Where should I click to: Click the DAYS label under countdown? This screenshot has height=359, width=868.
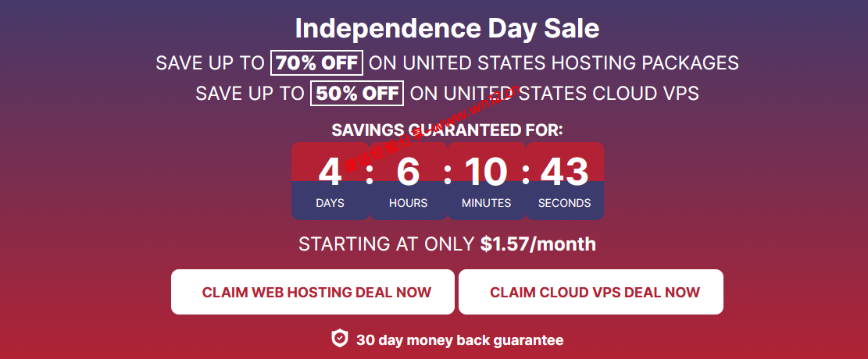tap(330, 203)
